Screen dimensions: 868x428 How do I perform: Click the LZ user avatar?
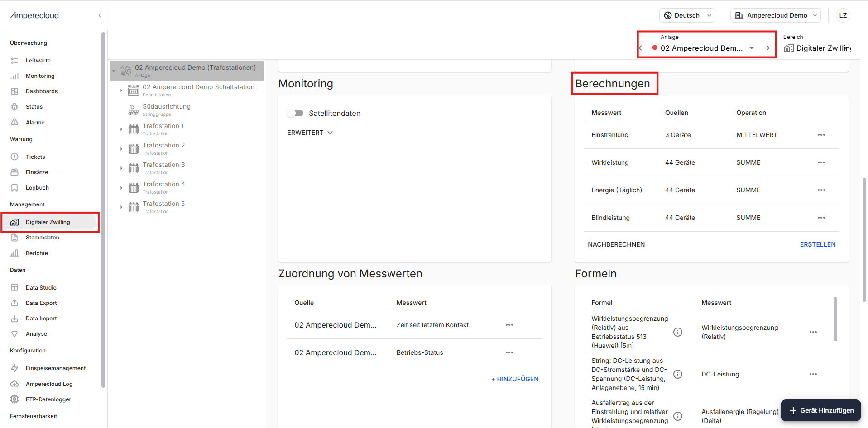[x=842, y=15]
